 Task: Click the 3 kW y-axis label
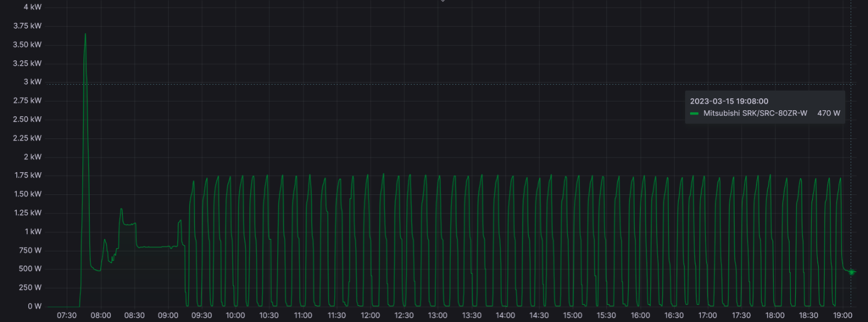[33, 82]
